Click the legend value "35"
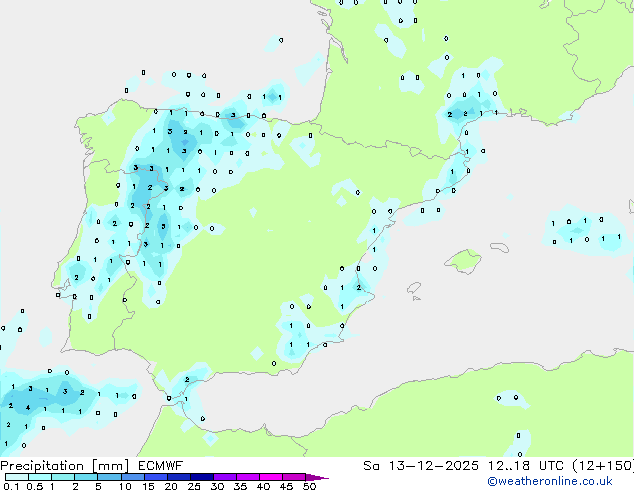 pos(240,486)
